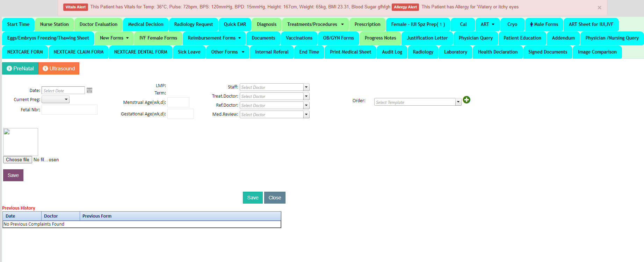The height and width of the screenshot is (262, 644).
Task: Open the Prescription tab
Action: (368, 24)
